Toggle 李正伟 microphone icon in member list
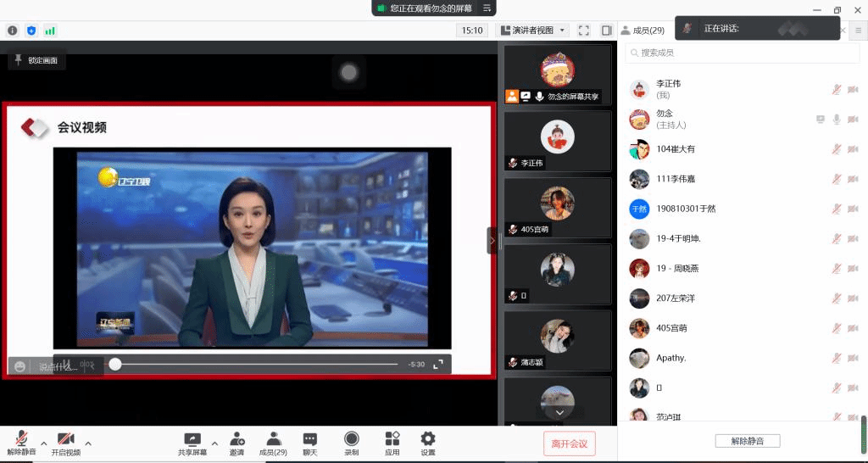868x463 pixels. 837,89
